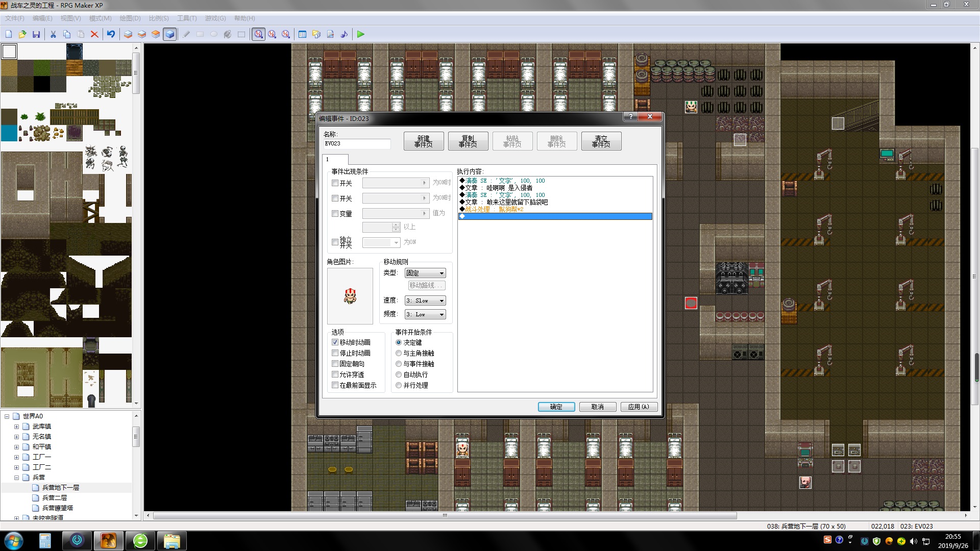The image size is (980, 551).
Task: Open the 工具(T) menu
Action: point(187,18)
